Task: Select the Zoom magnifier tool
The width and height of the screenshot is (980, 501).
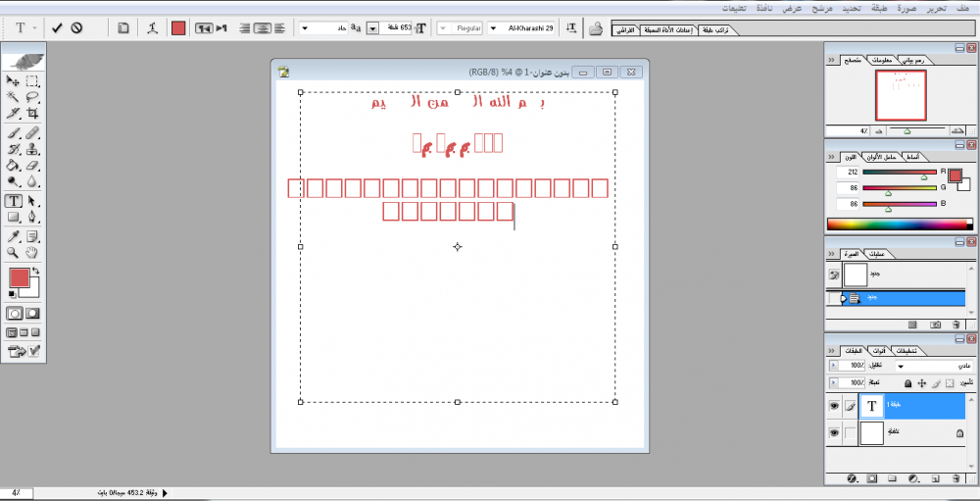Action: tap(14, 252)
